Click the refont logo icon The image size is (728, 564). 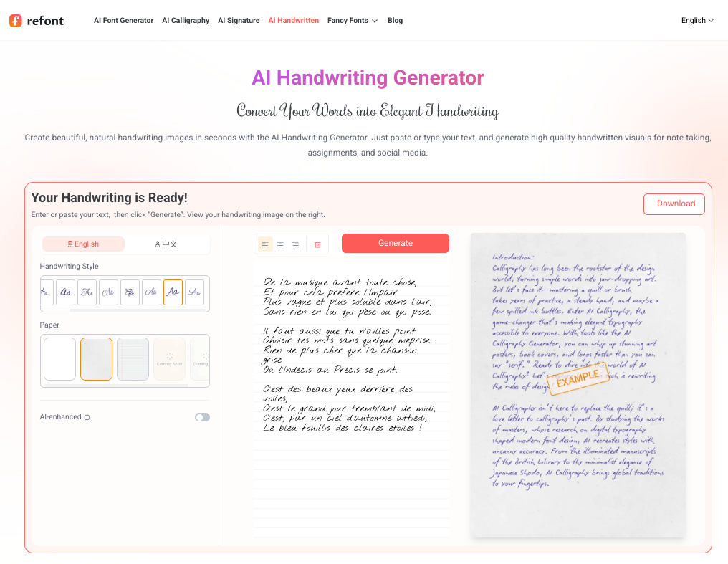click(x=16, y=21)
